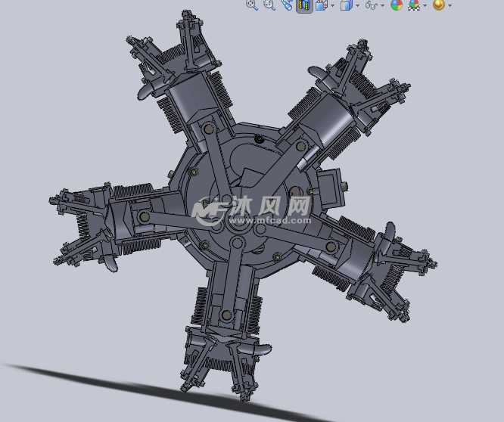Expand the View Settings dropdown arrow
504x422 pixels.
coord(450,6)
